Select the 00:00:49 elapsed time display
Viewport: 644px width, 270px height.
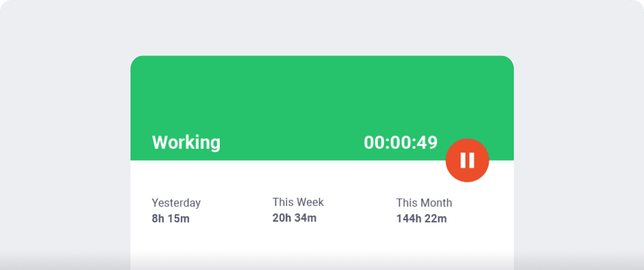[x=400, y=142]
